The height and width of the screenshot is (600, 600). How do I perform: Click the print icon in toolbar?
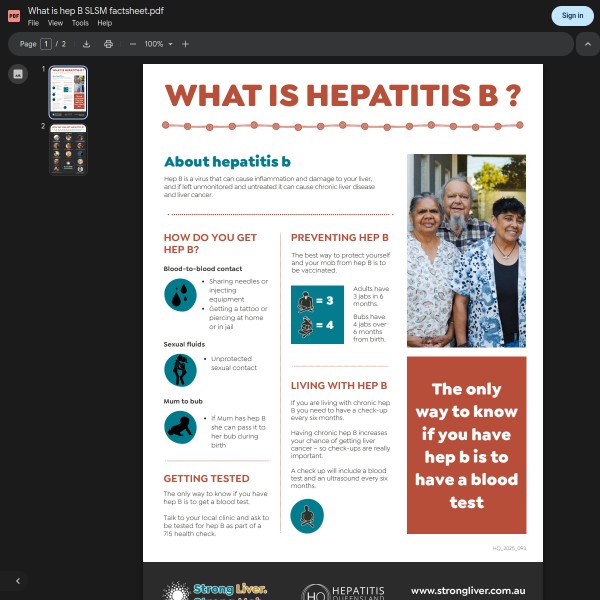108,44
